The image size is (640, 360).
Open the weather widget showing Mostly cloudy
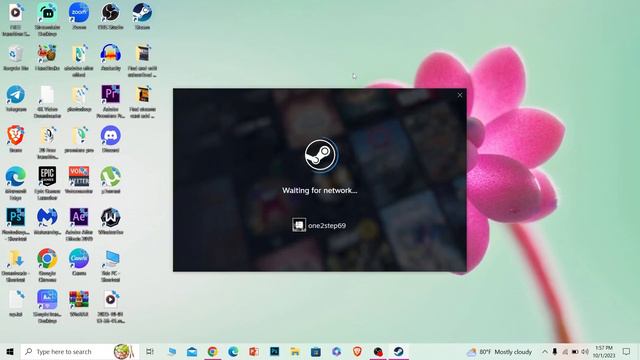[x=500, y=351]
